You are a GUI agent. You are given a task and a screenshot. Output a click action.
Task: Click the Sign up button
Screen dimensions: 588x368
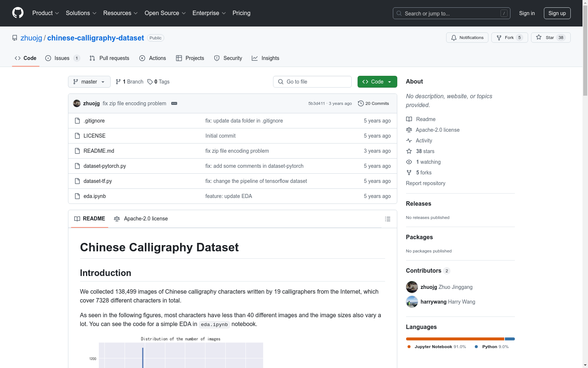[x=557, y=13]
